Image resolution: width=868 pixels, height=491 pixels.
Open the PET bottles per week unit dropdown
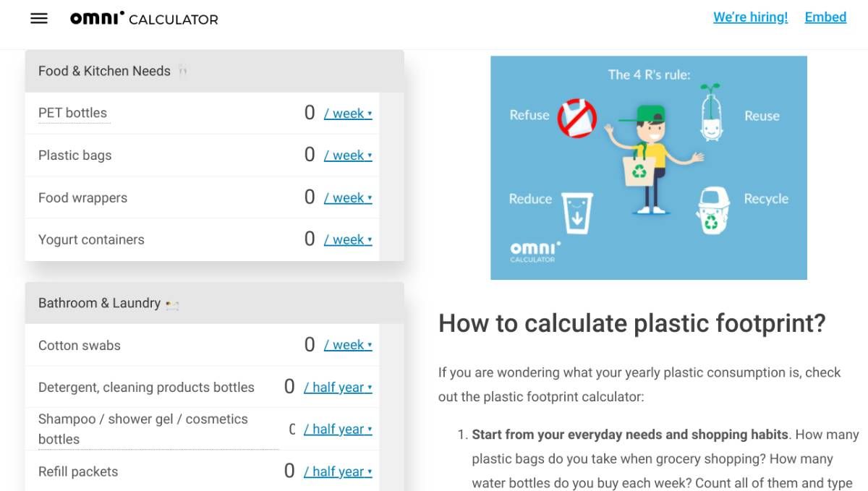tap(348, 114)
